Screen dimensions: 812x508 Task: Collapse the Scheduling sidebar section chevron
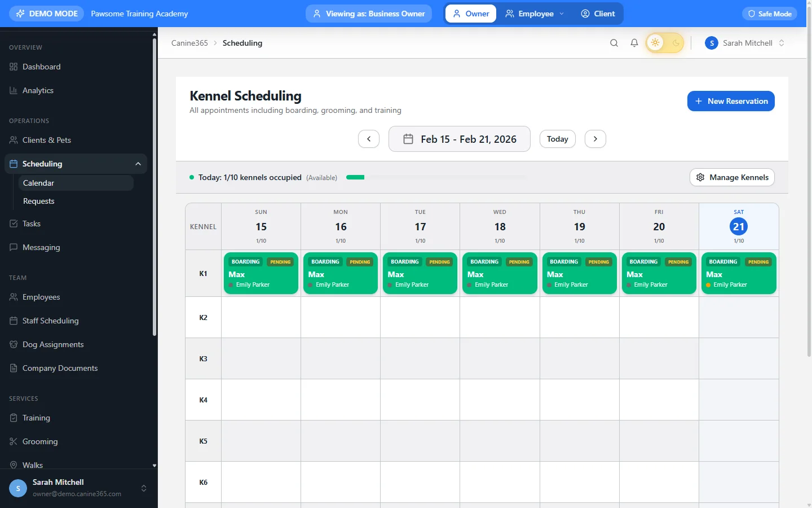click(x=138, y=164)
